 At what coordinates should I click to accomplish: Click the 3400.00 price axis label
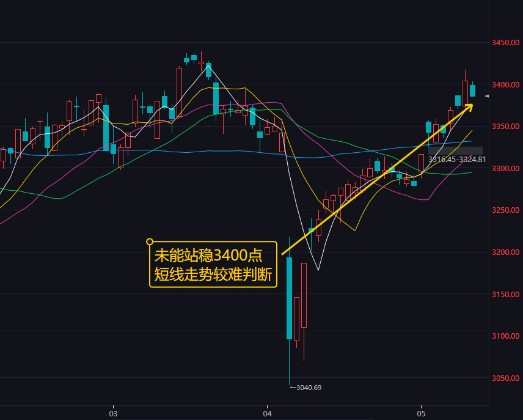point(506,85)
